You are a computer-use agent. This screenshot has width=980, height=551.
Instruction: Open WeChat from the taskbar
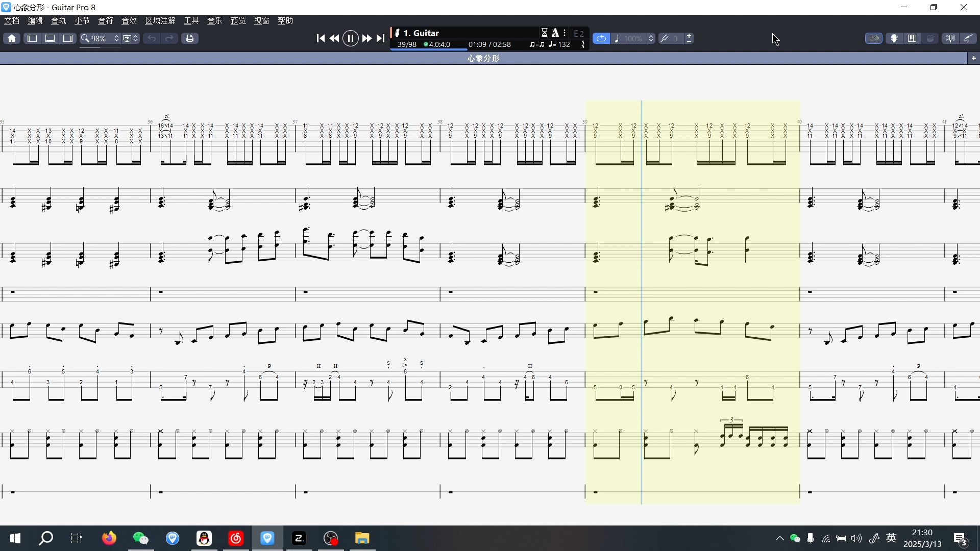[140, 538]
